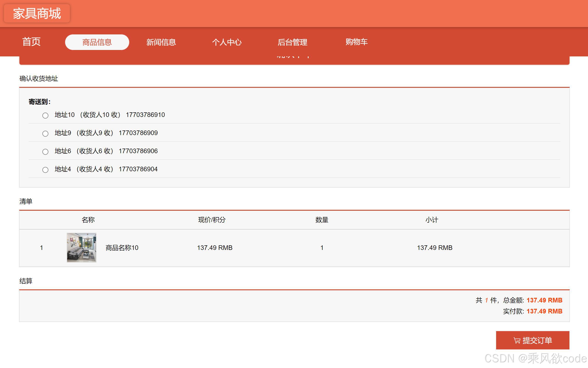Screen dimensions: 588x368
Task: Click the phone number 17703786904 row
Action: pyautogui.click(x=138, y=169)
